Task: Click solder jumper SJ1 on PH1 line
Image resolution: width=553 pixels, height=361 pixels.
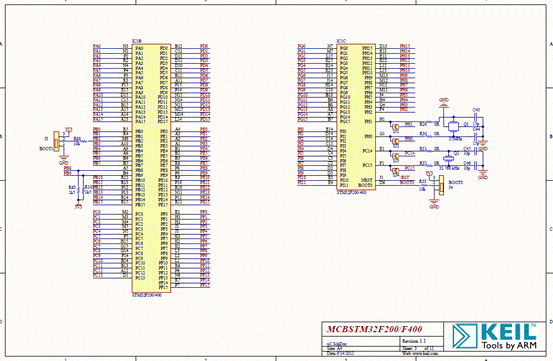Action: click(395, 127)
